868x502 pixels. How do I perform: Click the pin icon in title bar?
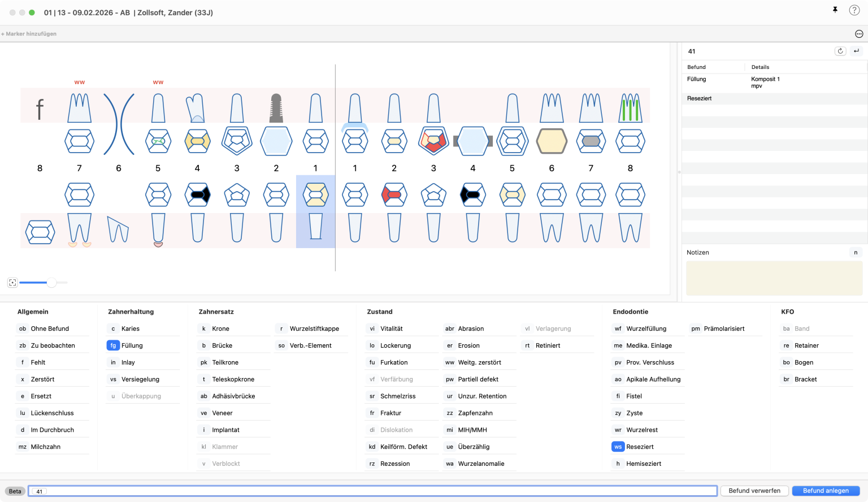click(835, 10)
